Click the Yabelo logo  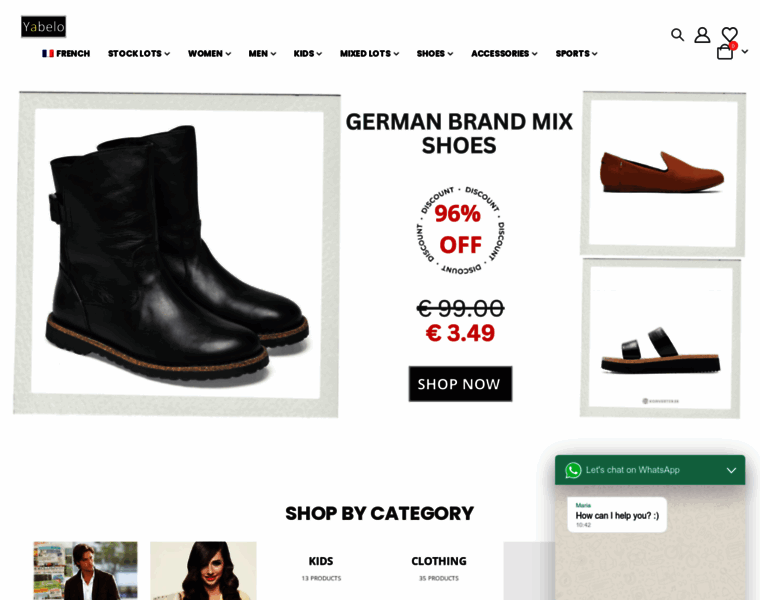click(x=43, y=27)
